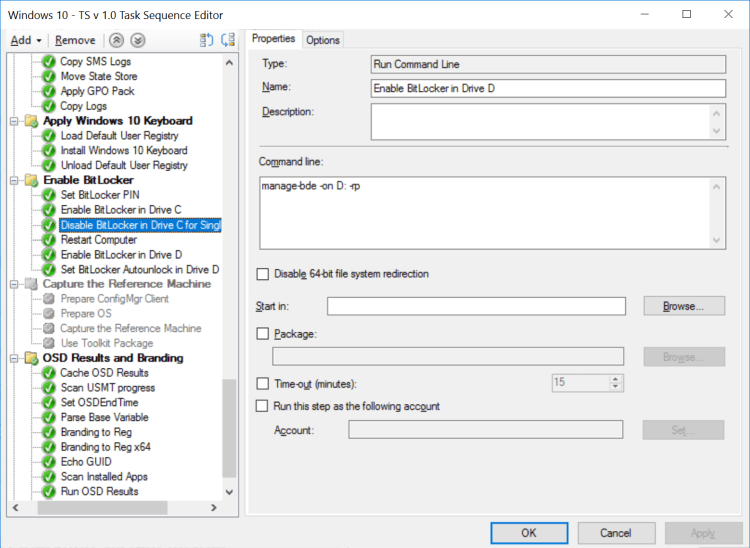
Task: Click the rightmost tree toolbar icon
Action: point(228,40)
